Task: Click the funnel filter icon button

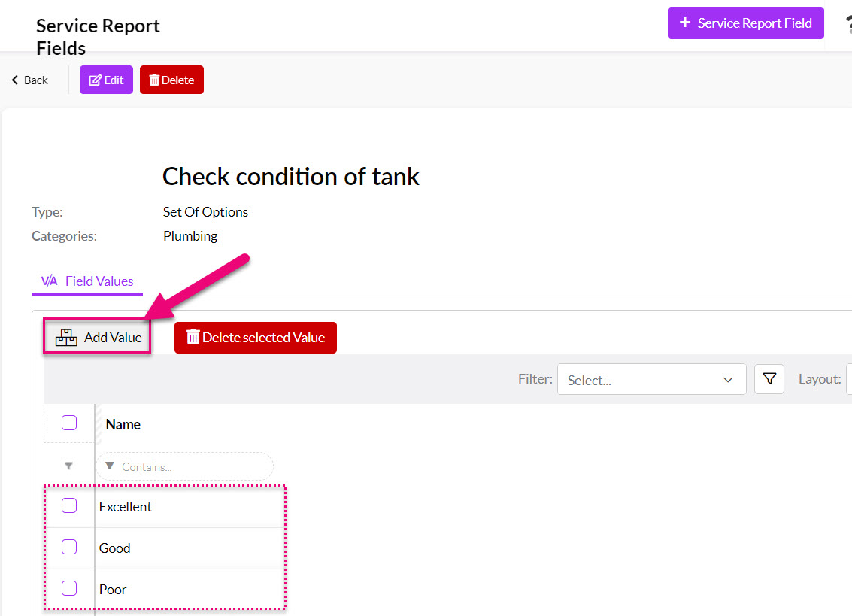Action: pyautogui.click(x=769, y=379)
